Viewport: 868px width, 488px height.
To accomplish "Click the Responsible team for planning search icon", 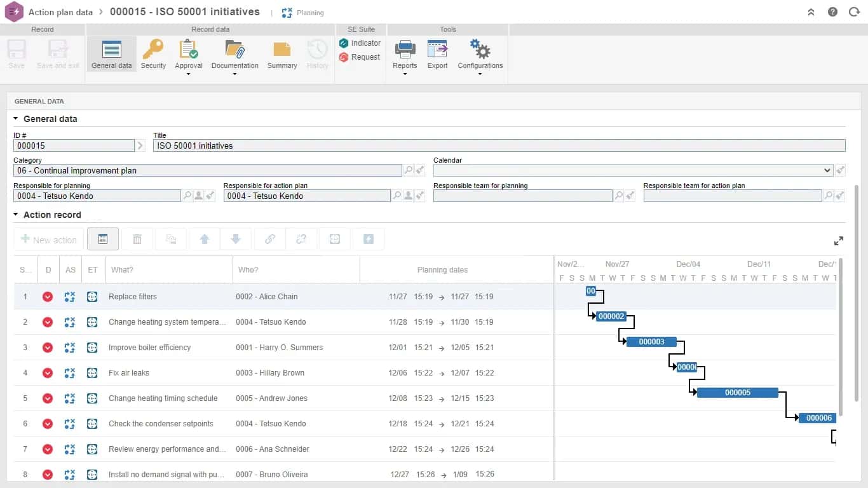I will (618, 196).
